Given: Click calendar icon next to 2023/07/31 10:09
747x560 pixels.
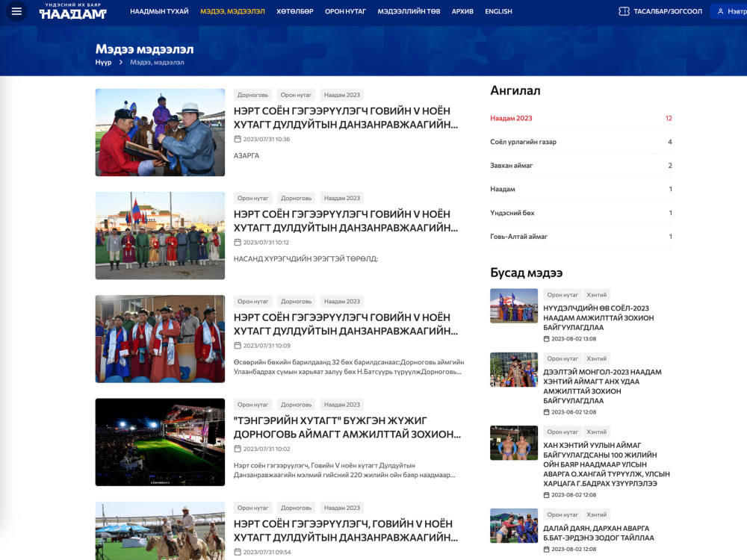Looking at the screenshot, I should click(x=238, y=346).
